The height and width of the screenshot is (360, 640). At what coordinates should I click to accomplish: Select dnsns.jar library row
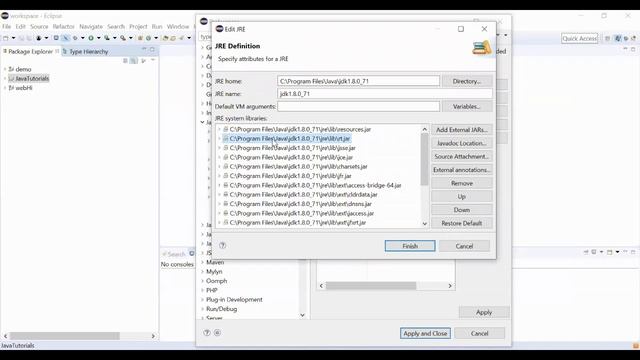[300, 204]
